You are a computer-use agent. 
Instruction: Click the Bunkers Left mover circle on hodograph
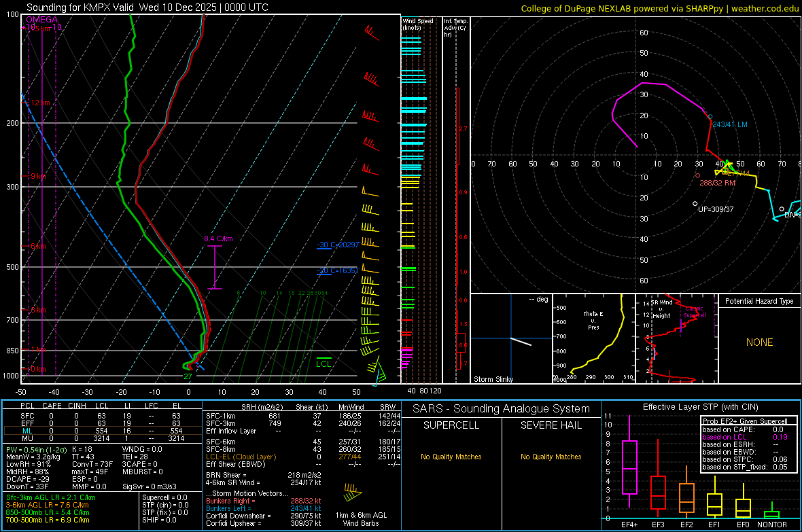coord(710,117)
